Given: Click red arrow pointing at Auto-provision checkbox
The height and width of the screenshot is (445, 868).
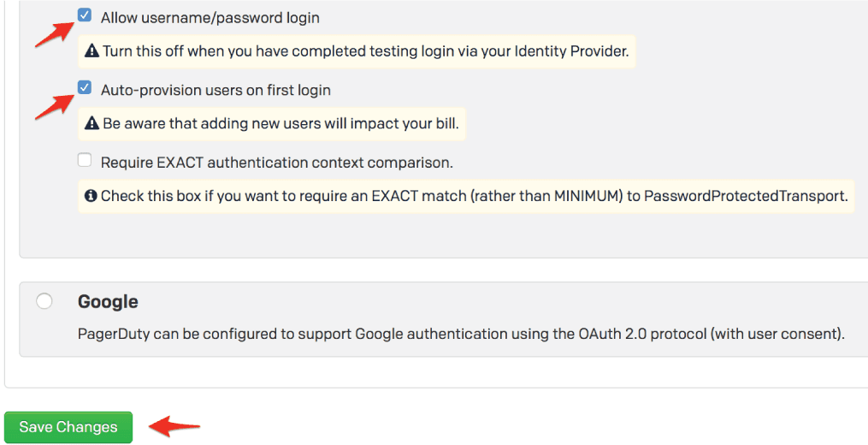Looking at the screenshot, I should [52, 105].
